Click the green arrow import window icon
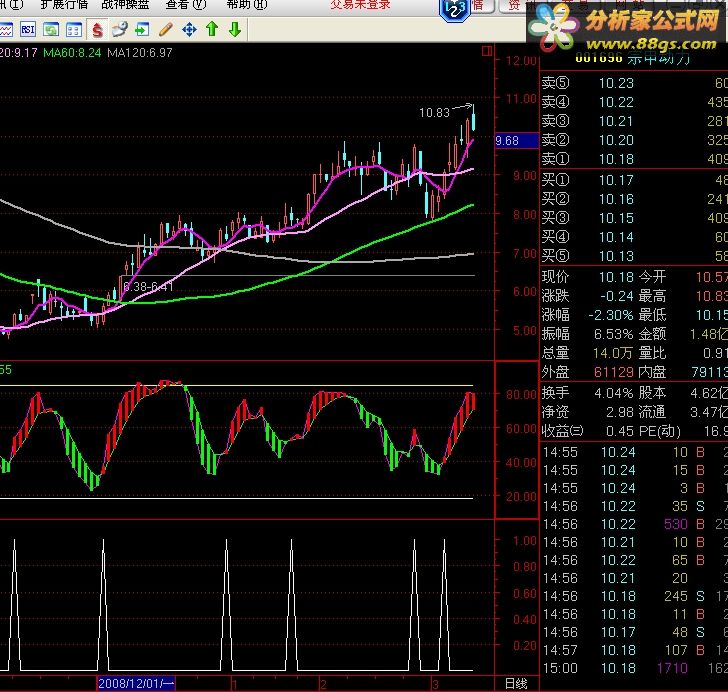 143,30
